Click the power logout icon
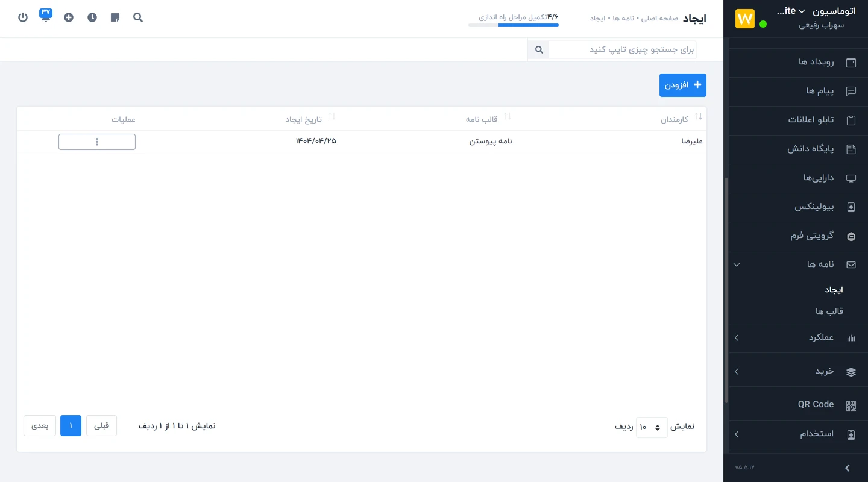 pos(23,17)
